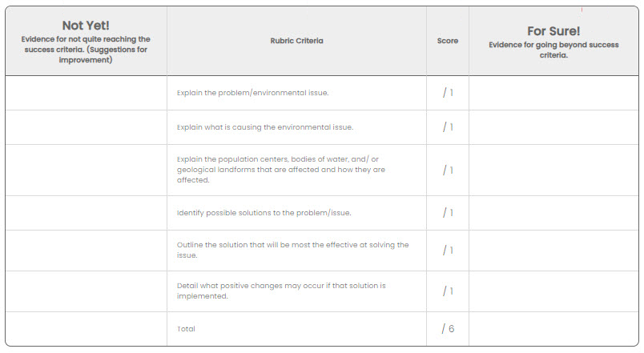Click the Total score cell showing / 6
Image resolution: width=644 pixels, height=353 pixels.
coord(448,329)
